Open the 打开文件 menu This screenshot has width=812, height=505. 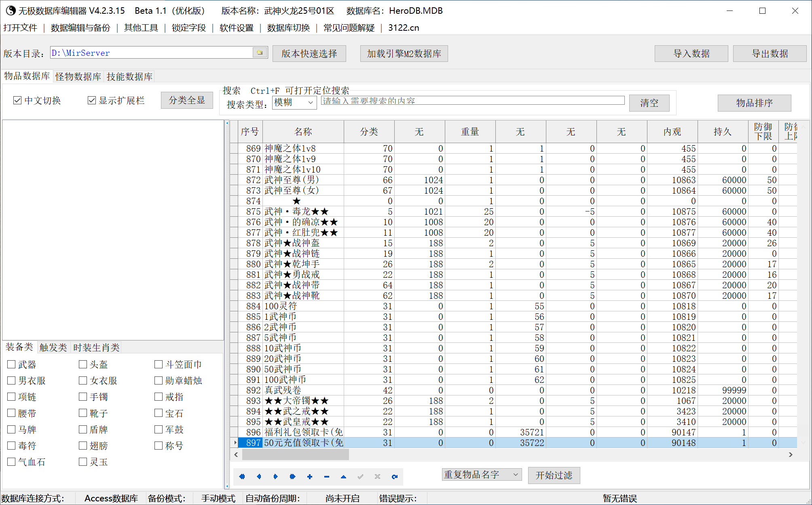(20, 27)
